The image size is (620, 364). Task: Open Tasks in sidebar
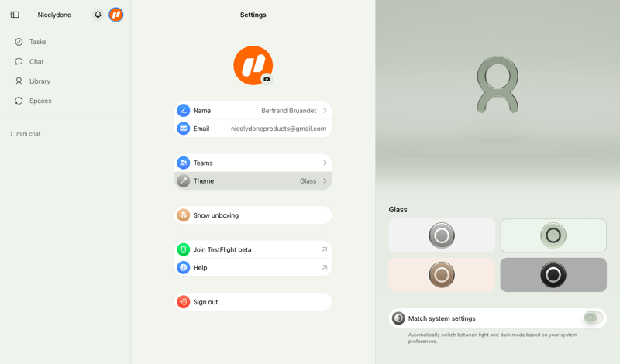click(37, 42)
